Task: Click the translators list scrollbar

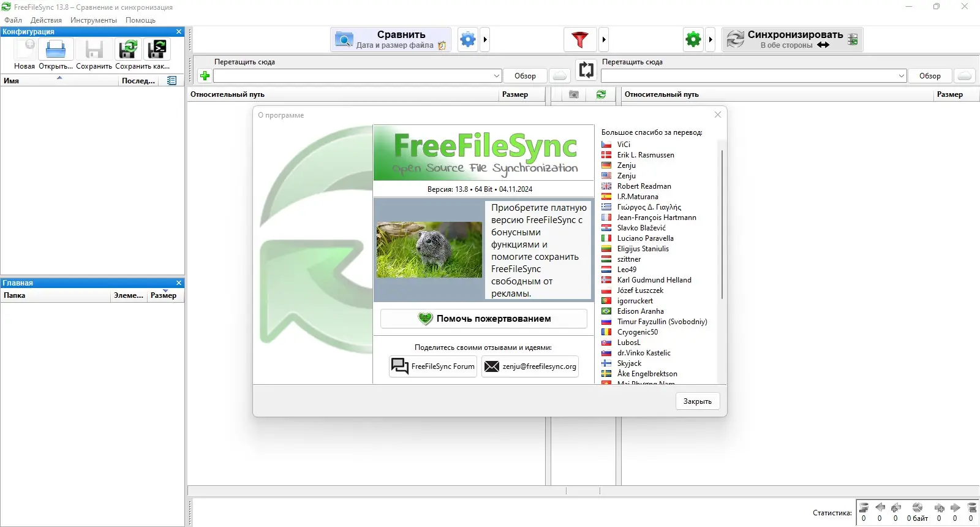Action: pyautogui.click(x=722, y=224)
